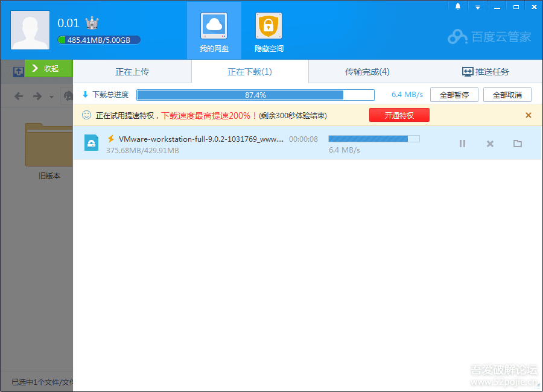Click the 375.68MB/429.91MB size text
Screen dimensions: 543x392
click(142, 151)
